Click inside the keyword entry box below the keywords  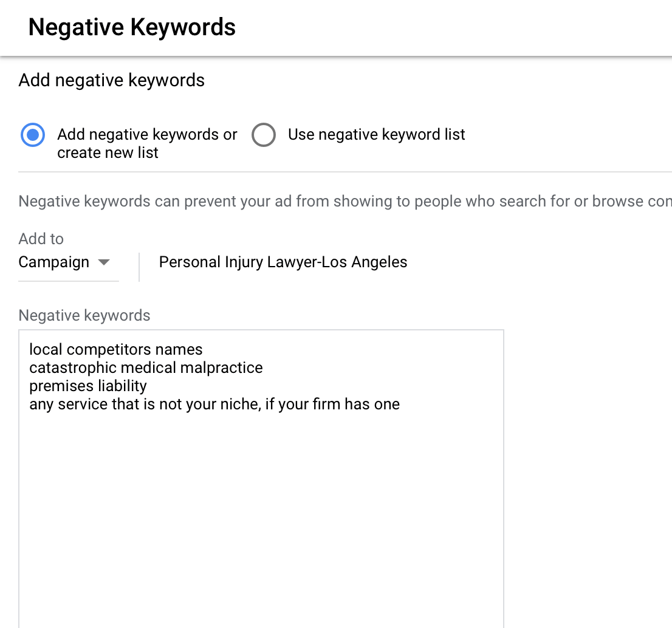[x=261, y=516]
